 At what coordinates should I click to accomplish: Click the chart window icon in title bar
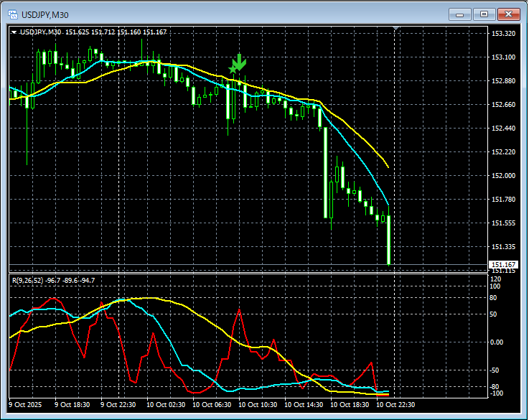13,13
